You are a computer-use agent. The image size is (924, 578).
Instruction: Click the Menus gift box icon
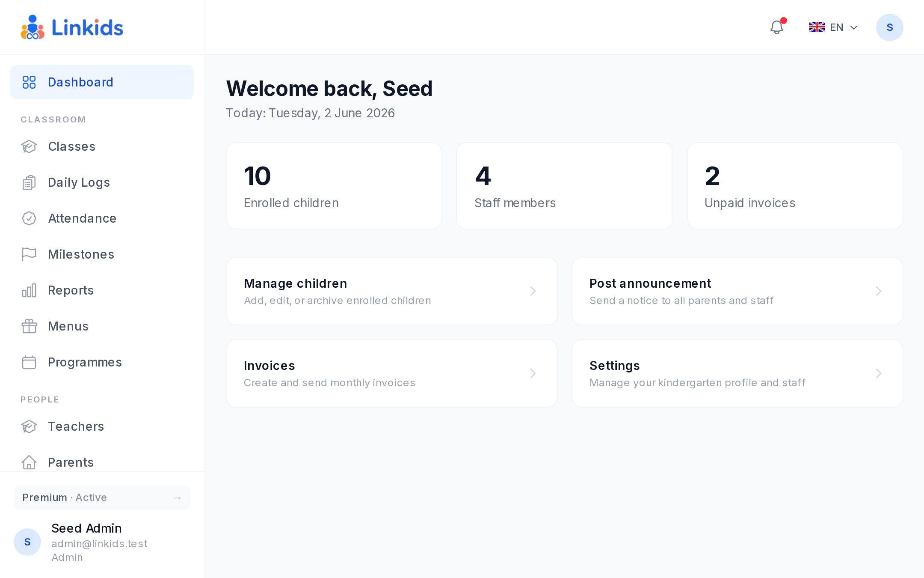[x=29, y=326]
